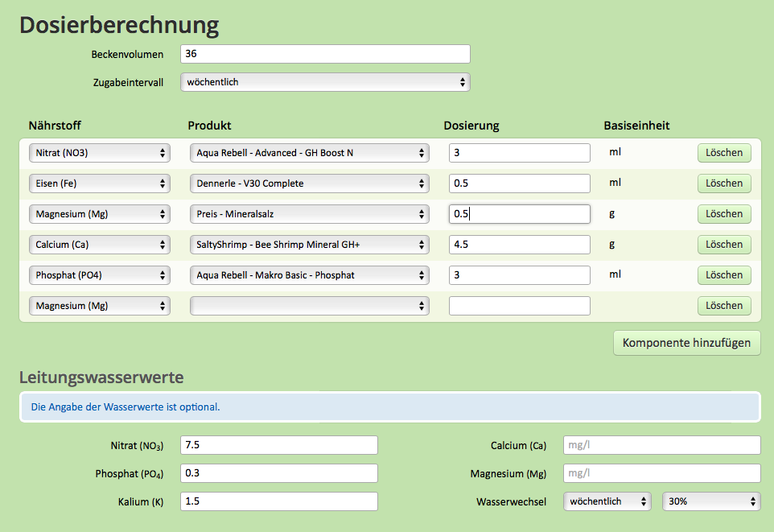The image size is (774, 532).
Task: Open the Wasserwechsel interval dropdown showing wöchentlich
Action: click(x=607, y=501)
